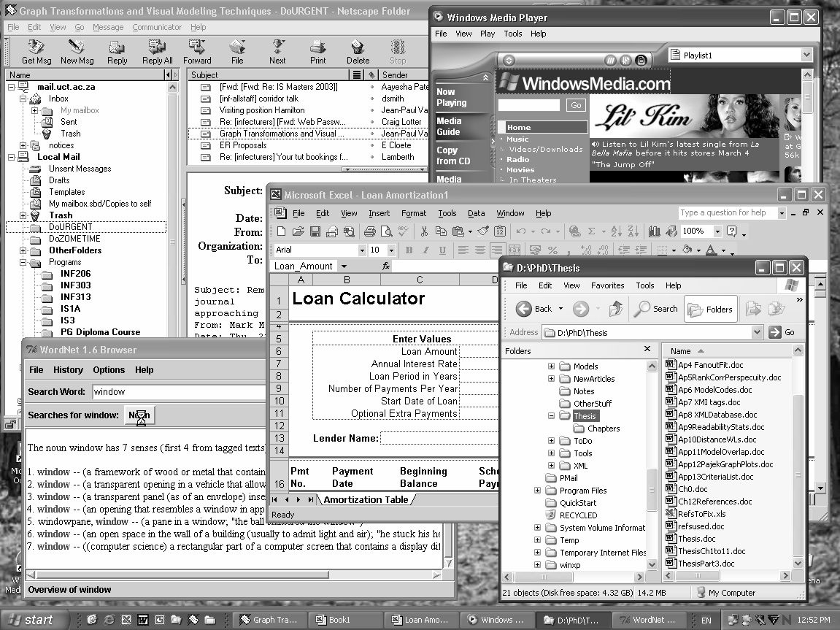Viewport: 840px width, 630px height.
Task: Click the Up folder icon in Explorer
Action: click(616, 309)
